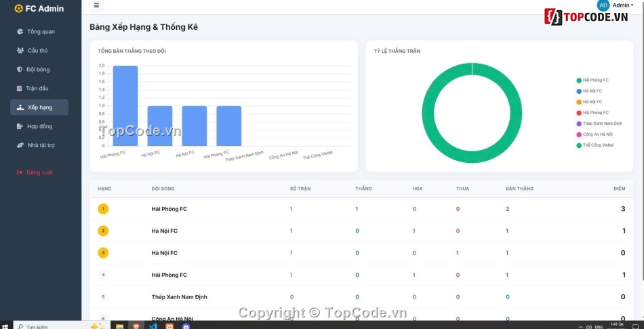Click the FC Admin brand title
The image size is (644, 329).
(44, 9)
